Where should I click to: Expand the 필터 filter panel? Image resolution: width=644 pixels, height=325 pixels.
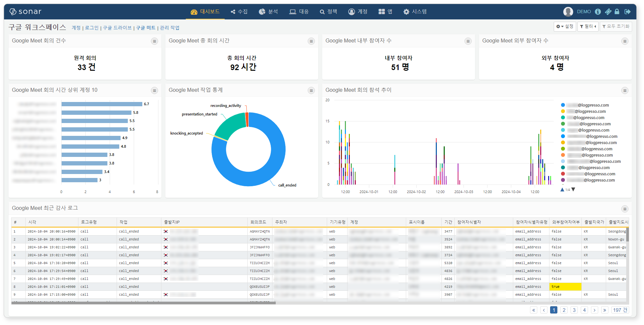[x=588, y=26]
